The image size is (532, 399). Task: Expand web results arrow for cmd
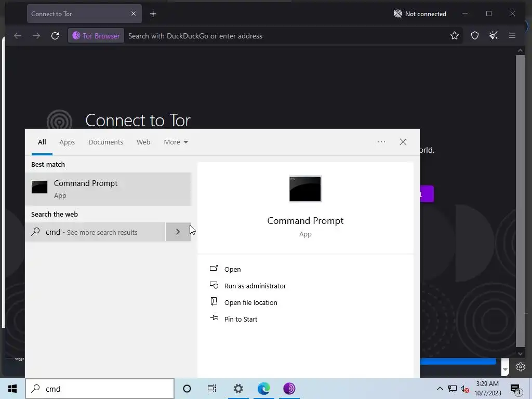click(178, 232)
